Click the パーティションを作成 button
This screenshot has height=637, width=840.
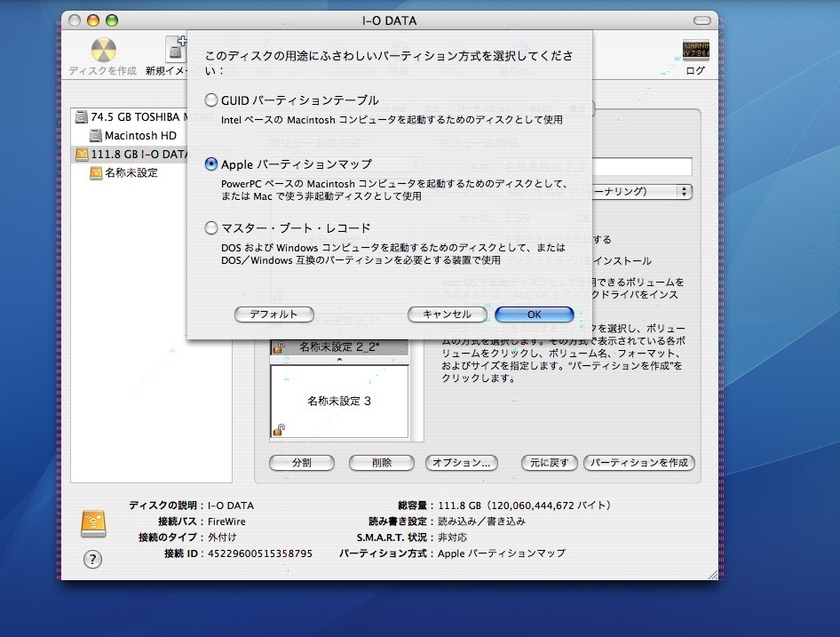tap(639, 463)
